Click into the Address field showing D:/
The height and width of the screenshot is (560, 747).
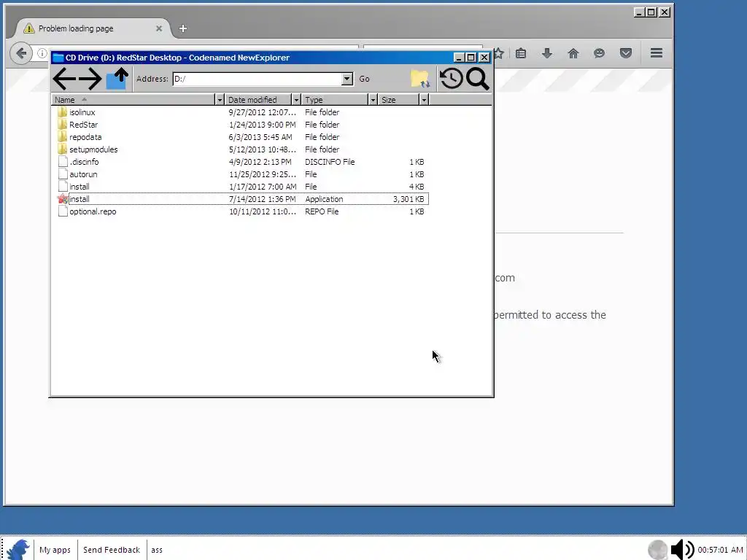(258, 79)
